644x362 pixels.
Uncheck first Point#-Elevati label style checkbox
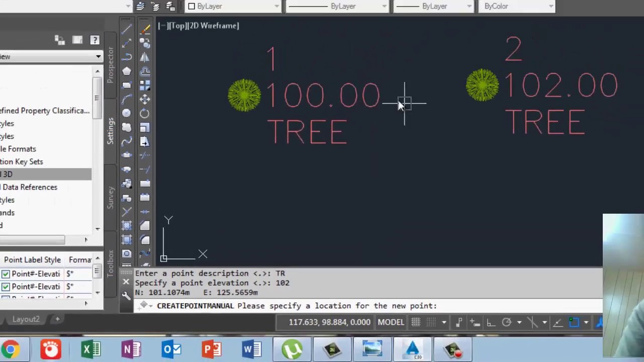(6, 274)
